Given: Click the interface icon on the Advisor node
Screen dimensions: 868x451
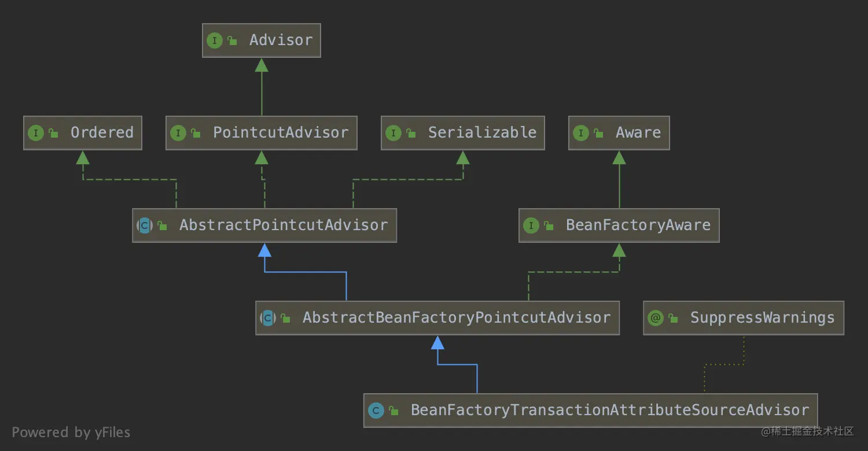Looking at the screenshot, I should tap(215, 40).
